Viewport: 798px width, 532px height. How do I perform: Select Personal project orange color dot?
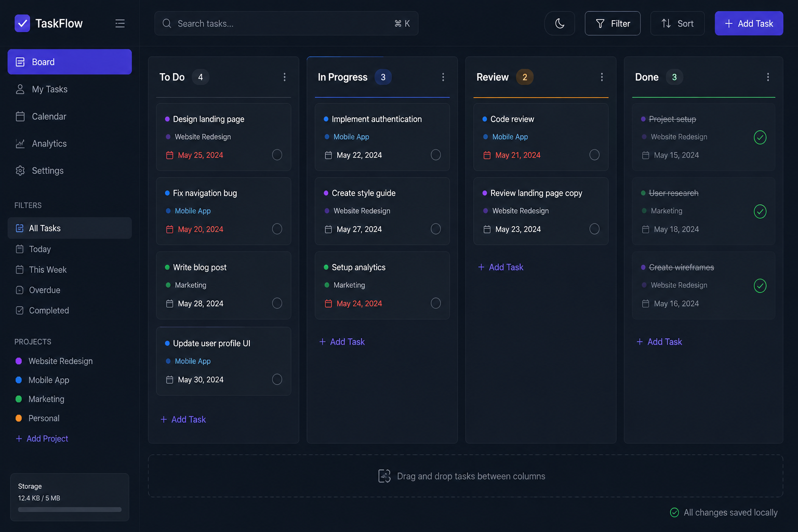coord(19,418)
